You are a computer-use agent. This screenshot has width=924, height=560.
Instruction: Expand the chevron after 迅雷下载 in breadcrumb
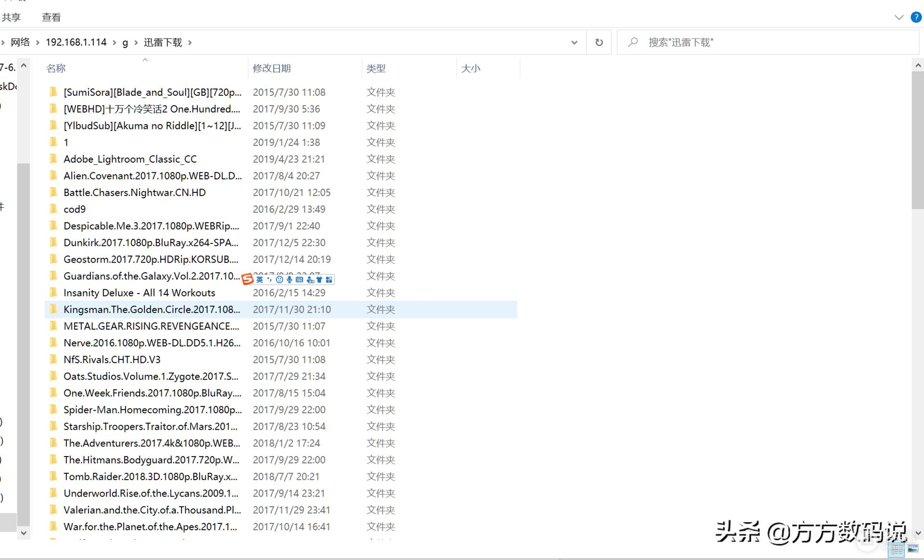190,42
